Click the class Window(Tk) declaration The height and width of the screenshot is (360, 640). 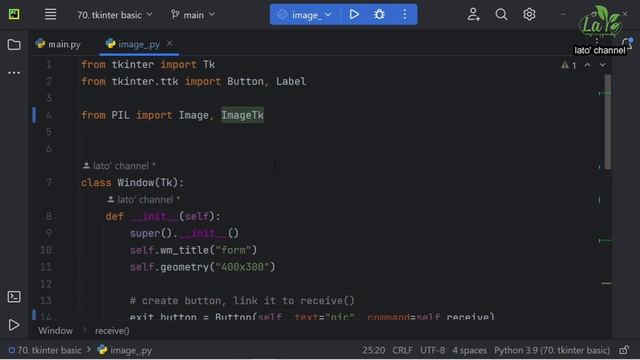[132, 182]
